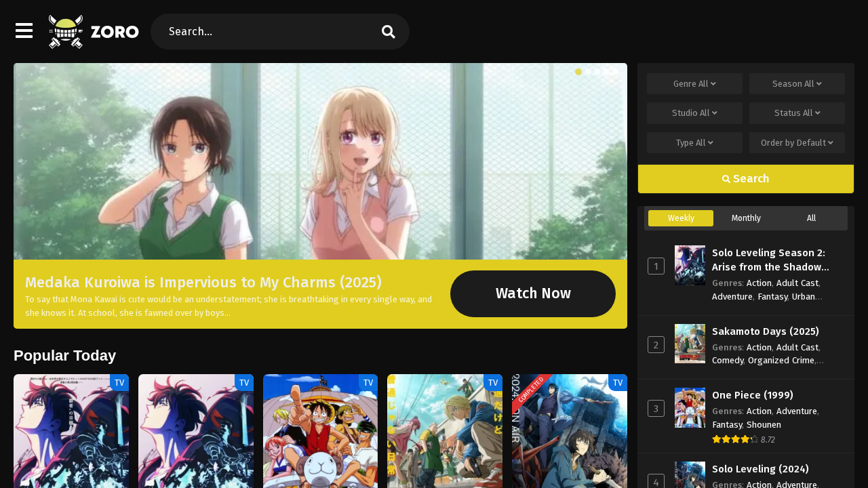Viewport: 868px width, 488px height.
Task: Click the rank 3 number badge
Action: 656,409
